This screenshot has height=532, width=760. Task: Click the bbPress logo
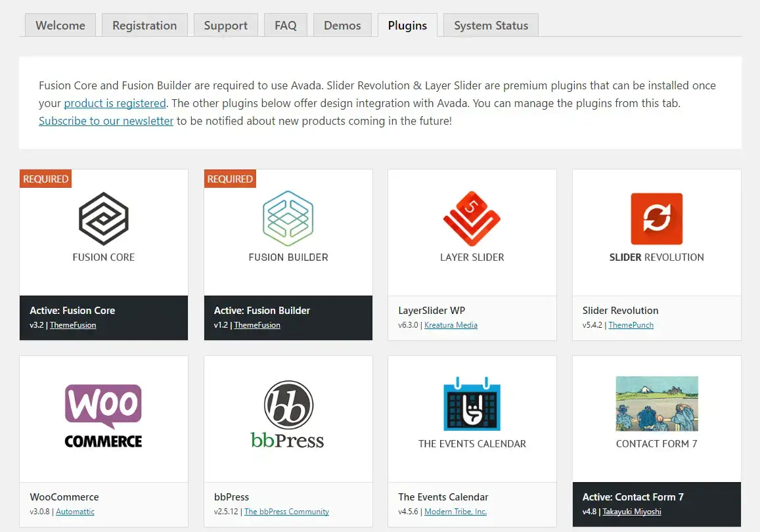(x=288, y=414)
